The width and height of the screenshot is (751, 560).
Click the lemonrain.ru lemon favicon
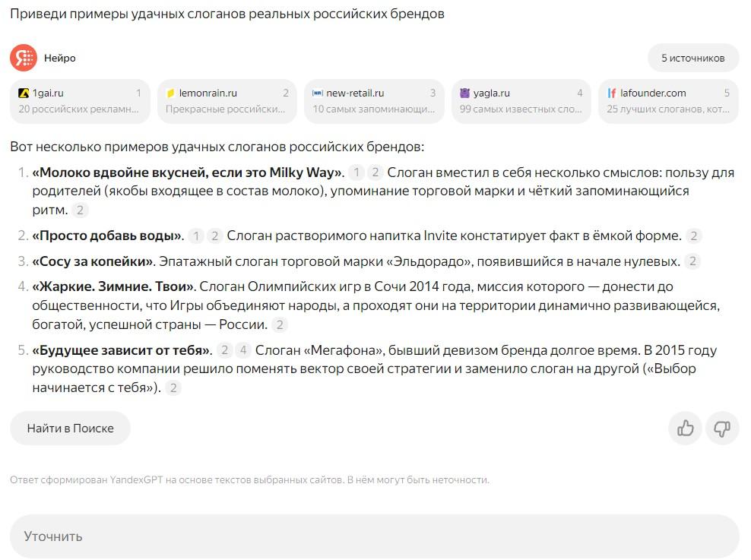[171, 93]
